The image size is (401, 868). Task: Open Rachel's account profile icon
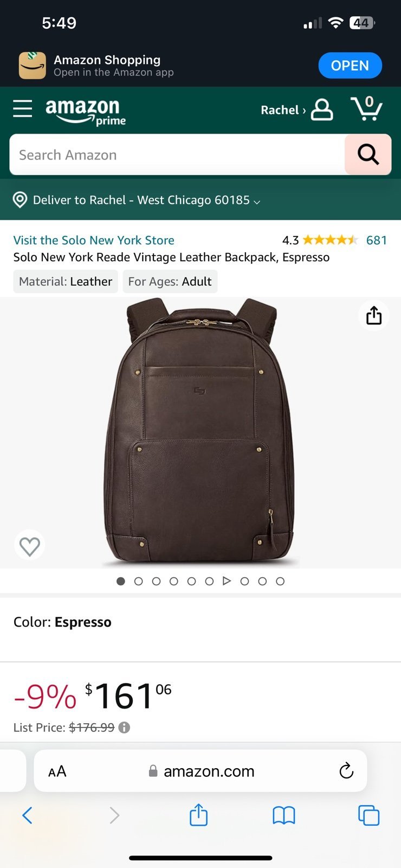point(322,110)
